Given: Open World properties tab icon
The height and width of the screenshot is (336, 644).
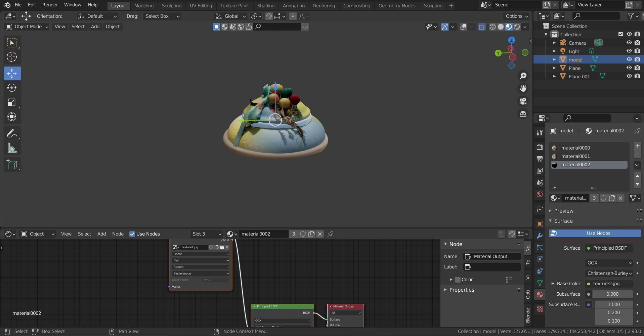Looking at the screenshot, I should (540, 195).
